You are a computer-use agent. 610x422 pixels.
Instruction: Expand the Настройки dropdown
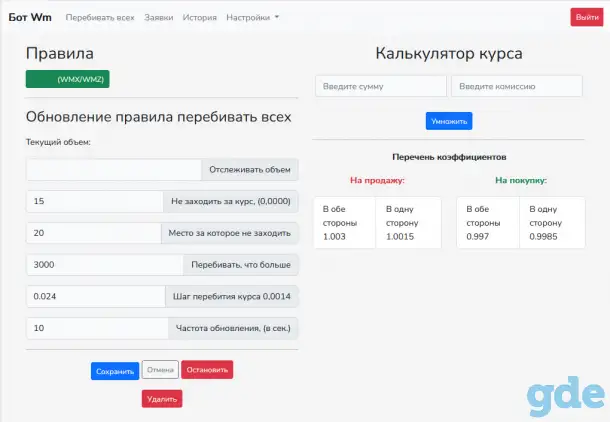252,18
